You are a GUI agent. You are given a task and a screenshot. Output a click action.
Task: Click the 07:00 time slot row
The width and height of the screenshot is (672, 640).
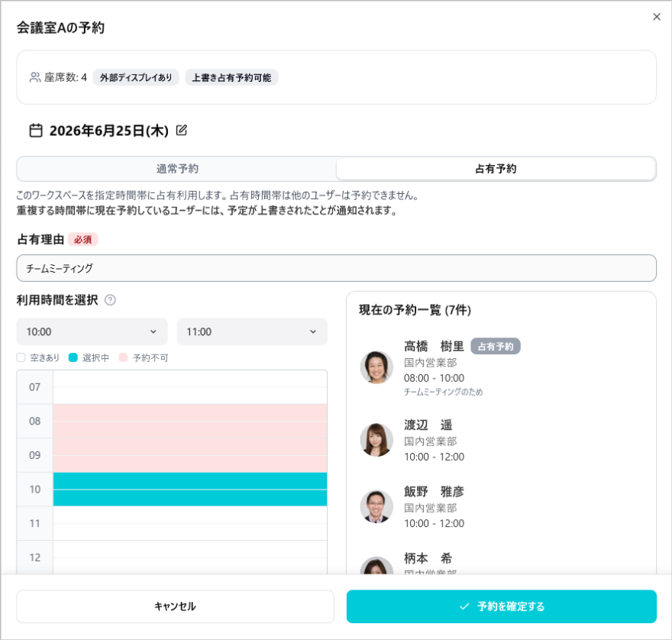(190, 387)
